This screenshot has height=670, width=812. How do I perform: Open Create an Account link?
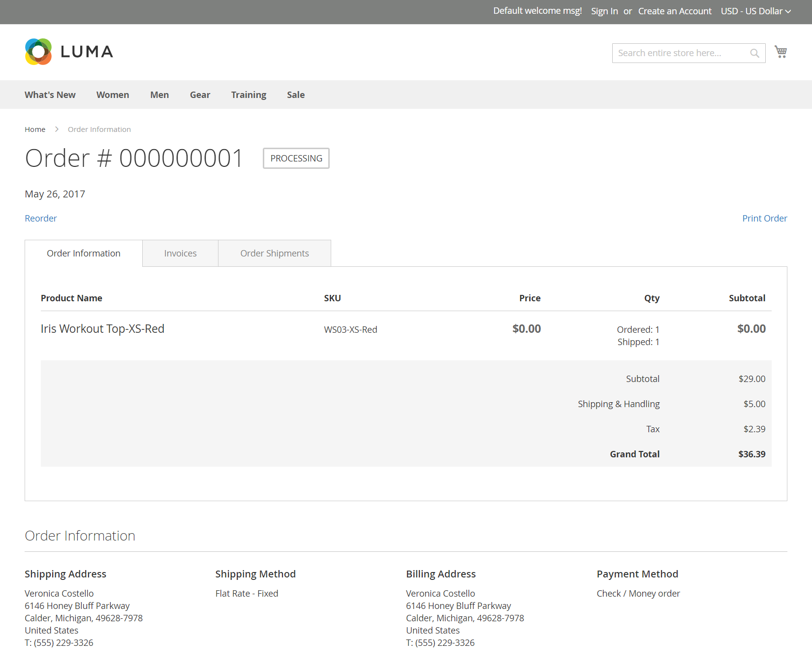click(675, 11)
